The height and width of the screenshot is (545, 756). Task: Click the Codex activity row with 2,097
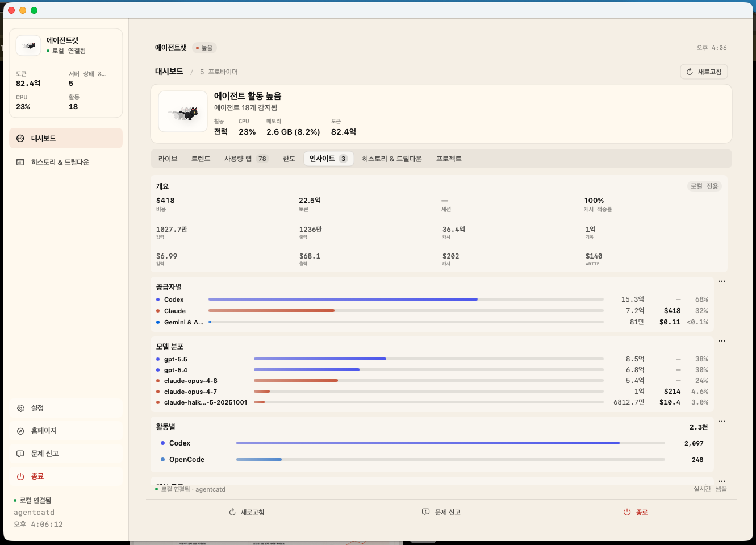(432, 443)
